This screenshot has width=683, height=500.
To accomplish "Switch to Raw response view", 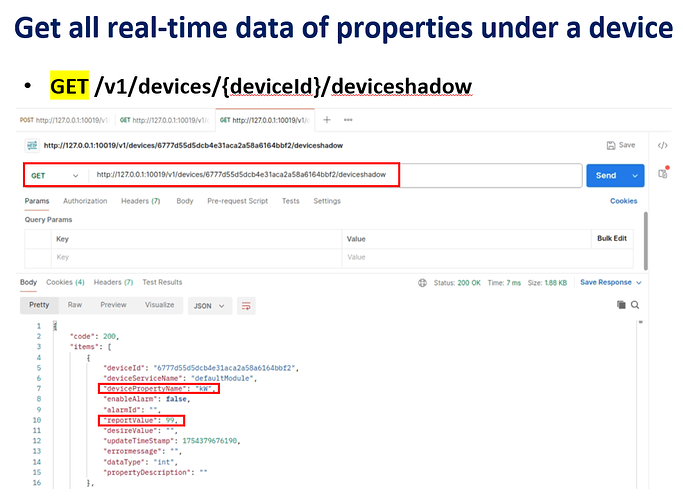I will pyautogui.click(x=75, y=305).
